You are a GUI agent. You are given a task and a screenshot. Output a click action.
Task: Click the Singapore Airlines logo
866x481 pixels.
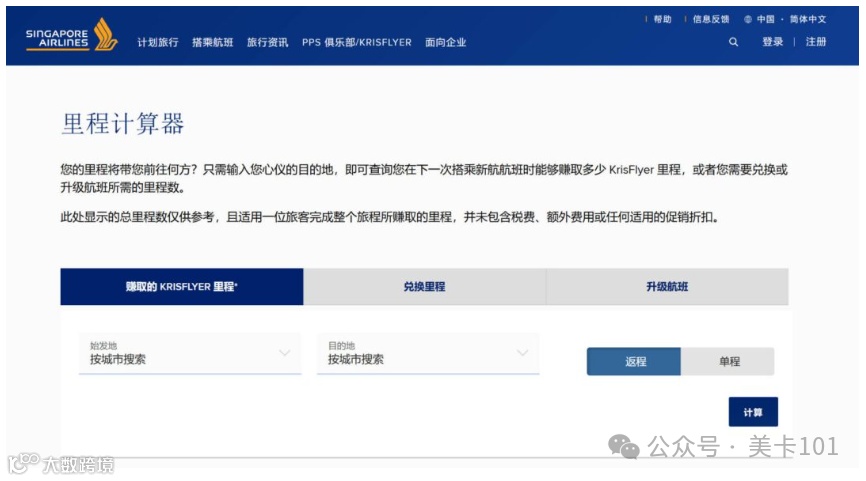pyautogui.click(x=71, y=35)
